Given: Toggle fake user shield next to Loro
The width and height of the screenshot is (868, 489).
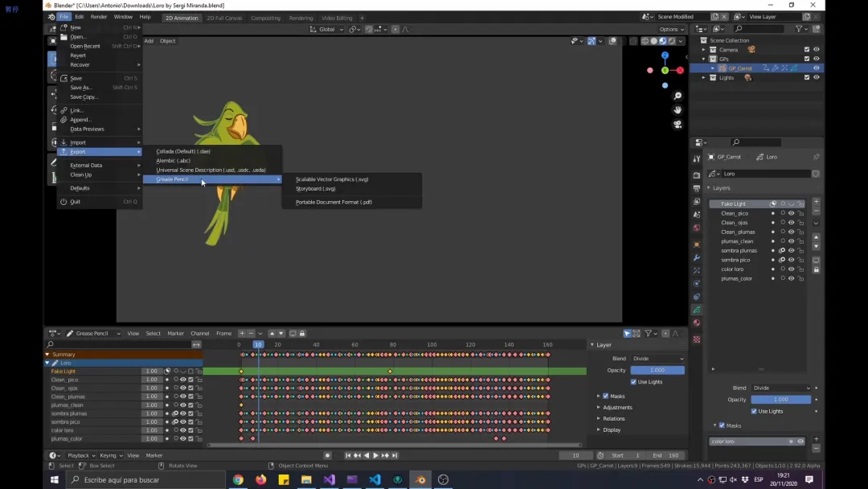Looking at the screenshot, I should click(816, 174).
